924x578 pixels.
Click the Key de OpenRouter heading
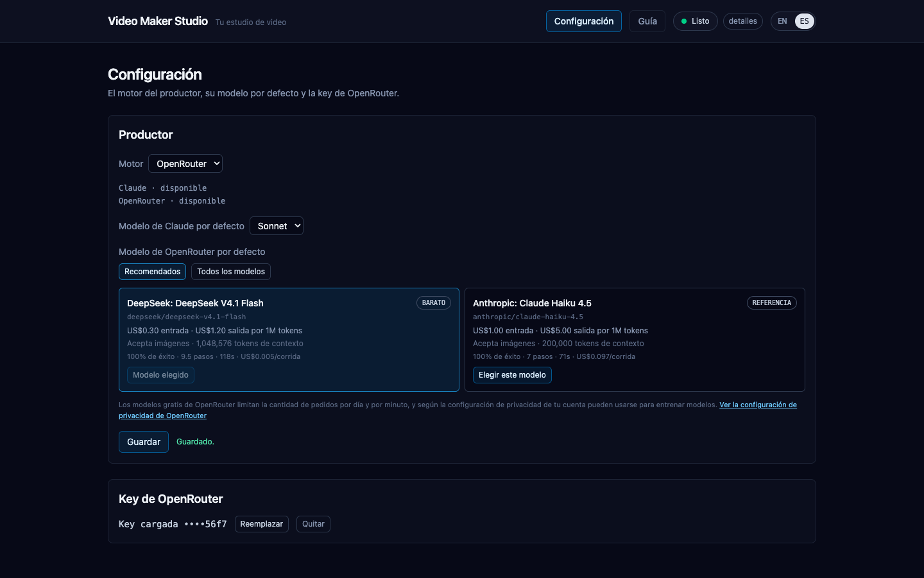[x=171, y=499]
